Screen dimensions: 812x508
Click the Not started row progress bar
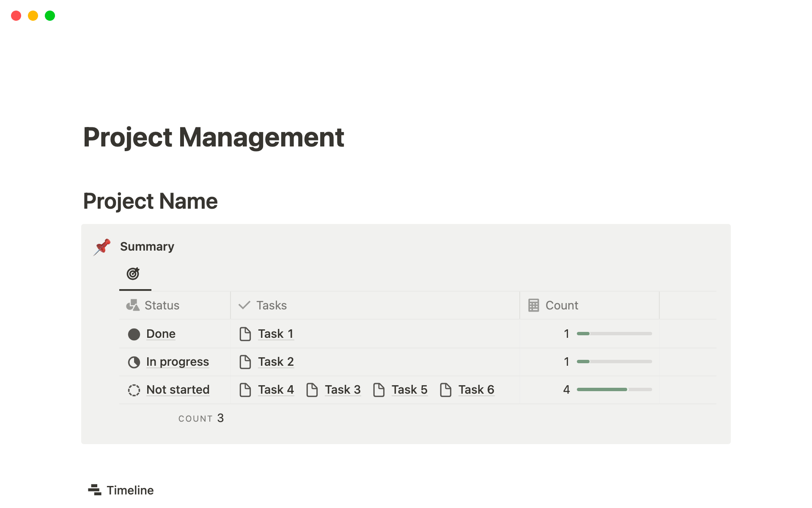pyautogui.click(x=614, y=389)
